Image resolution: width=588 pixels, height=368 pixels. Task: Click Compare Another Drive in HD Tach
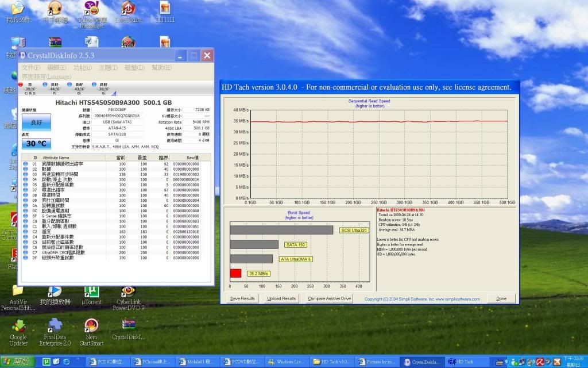tap(329, 298)
